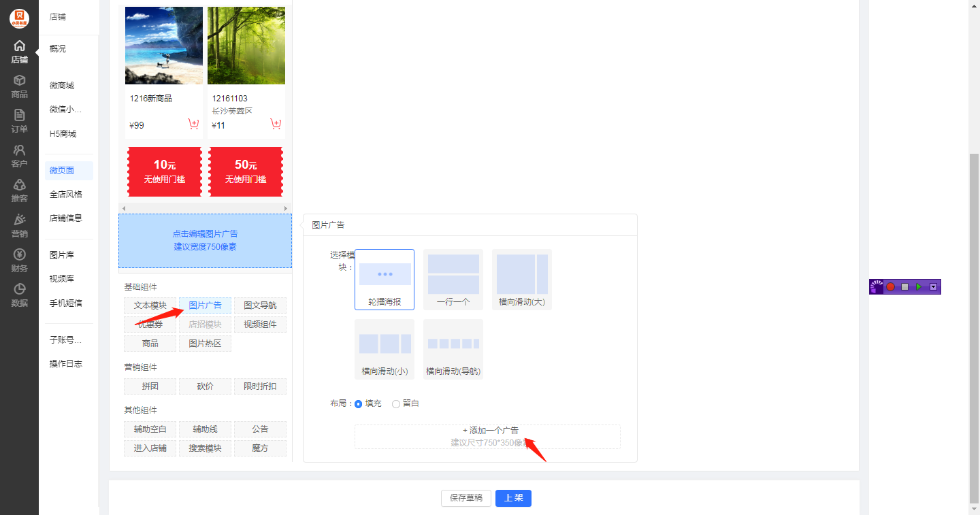Add the 文本模块 component
The width and height of the screenshot is (980, 515).
[x=150, y=305]
